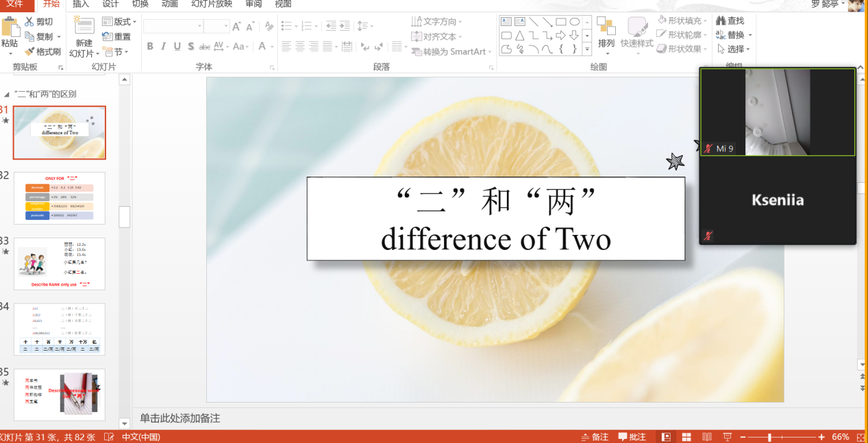
Task: Open the Layout (版式) dropdown
Action: pyautogui.click(x=119, y=22)
